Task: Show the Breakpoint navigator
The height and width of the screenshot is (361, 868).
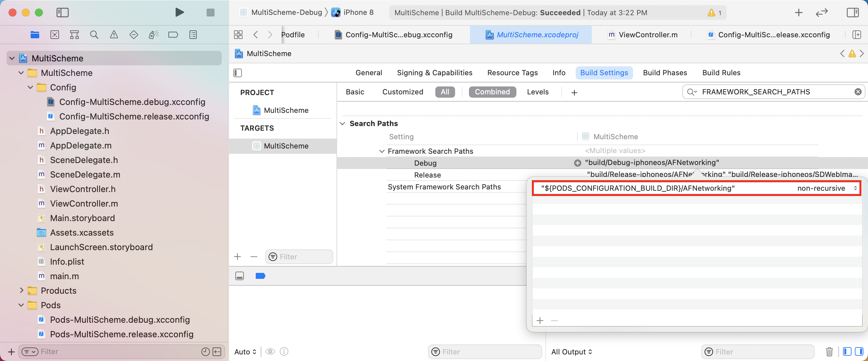Action: point(173,35)
